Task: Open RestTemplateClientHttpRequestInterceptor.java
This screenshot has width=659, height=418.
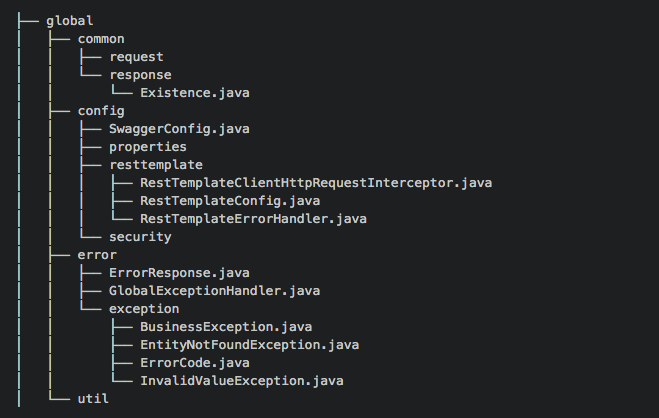Action: (x=316, y=183)
